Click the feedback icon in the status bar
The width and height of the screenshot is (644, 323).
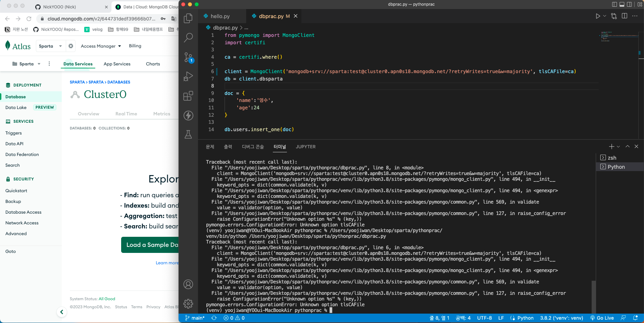[623, 318]
